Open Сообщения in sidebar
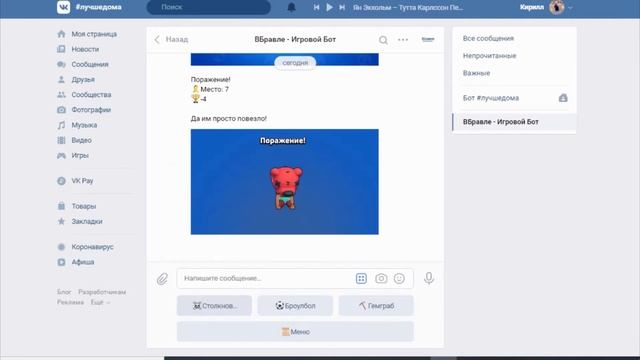Viewport: 640px width, 360px height. 90,64
